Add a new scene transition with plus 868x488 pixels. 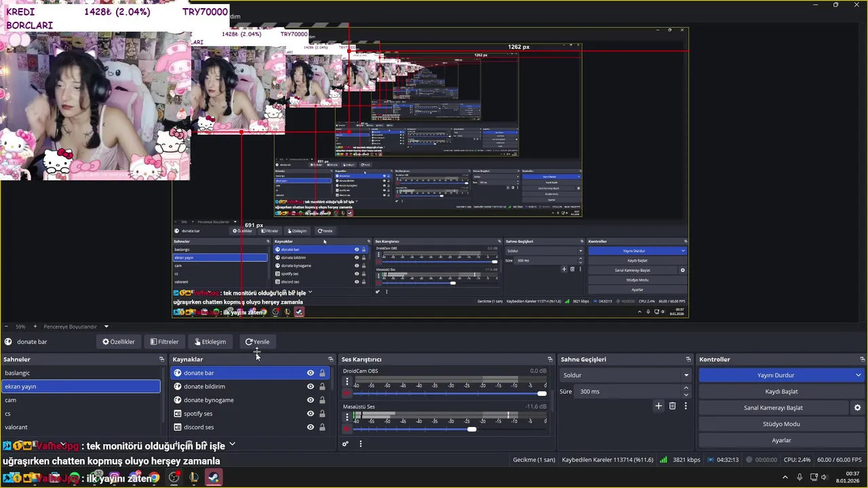(x=658, y=406)
